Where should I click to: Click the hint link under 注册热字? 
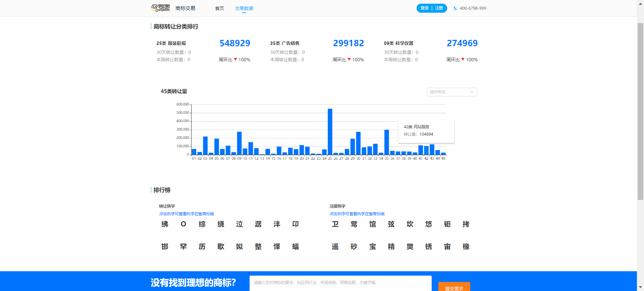coord(357,214)
